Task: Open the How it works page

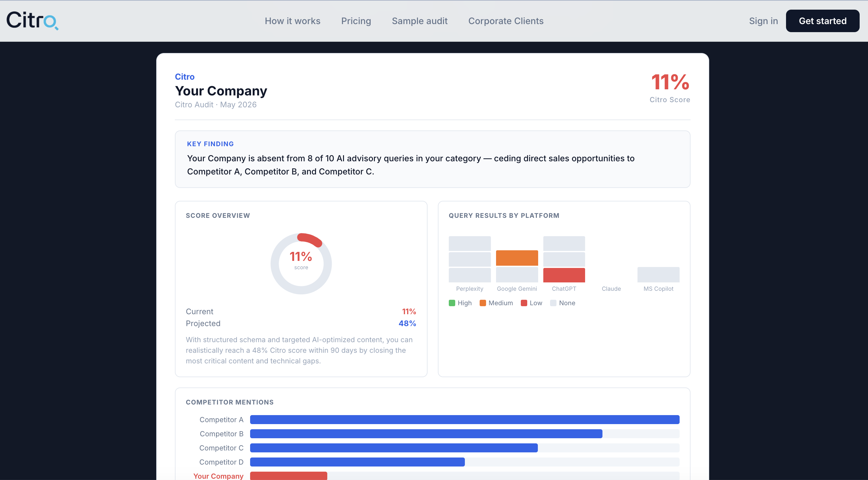Action: pos(293,21)
